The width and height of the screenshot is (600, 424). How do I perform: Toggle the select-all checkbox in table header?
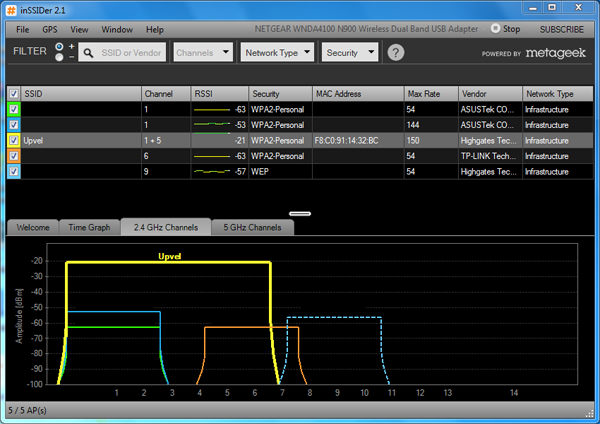13,93
